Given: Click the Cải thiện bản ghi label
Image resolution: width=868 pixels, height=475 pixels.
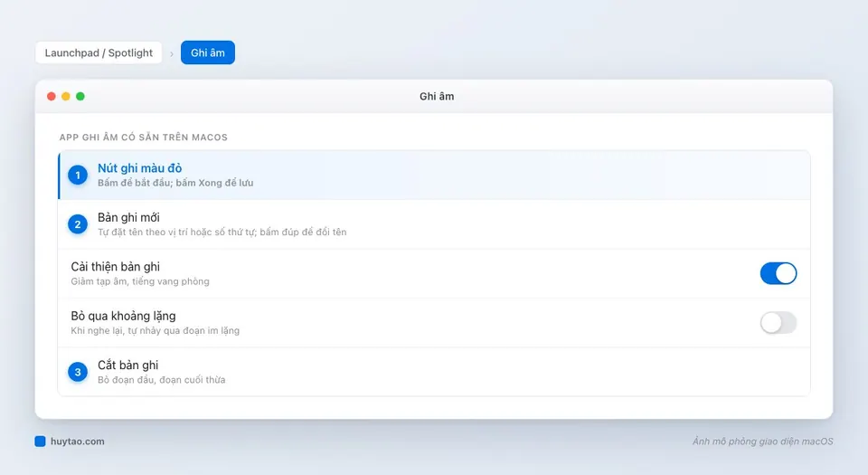Looking at the screenshot, I should tap(115, 267).
